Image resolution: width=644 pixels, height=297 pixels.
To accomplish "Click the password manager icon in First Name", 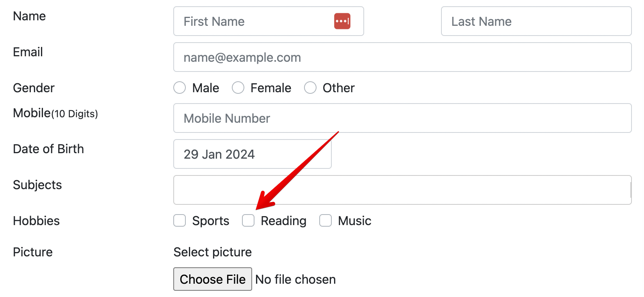I will (342, 21).
